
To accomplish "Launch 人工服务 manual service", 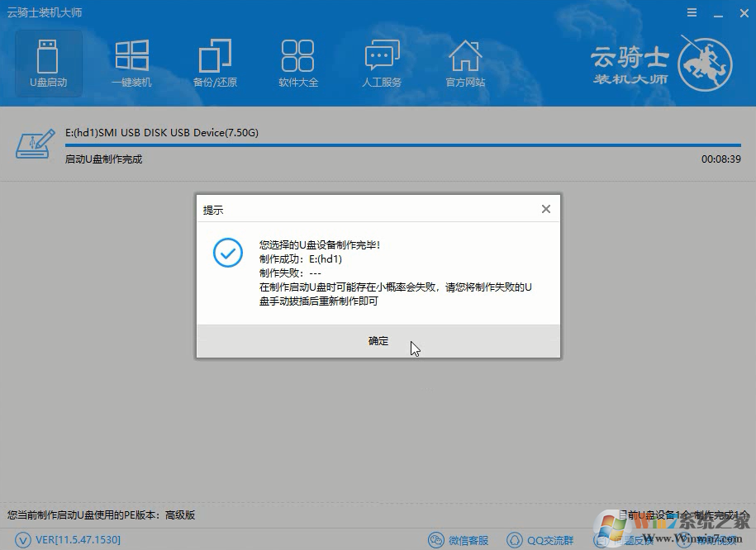I will coord(382,62).
